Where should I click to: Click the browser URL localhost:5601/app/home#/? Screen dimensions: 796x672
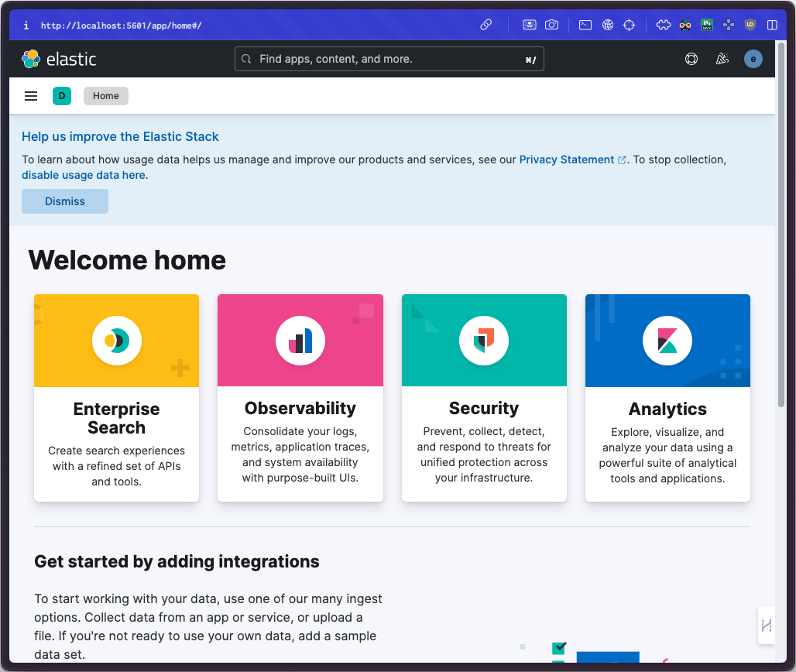[x=122, y=26]
